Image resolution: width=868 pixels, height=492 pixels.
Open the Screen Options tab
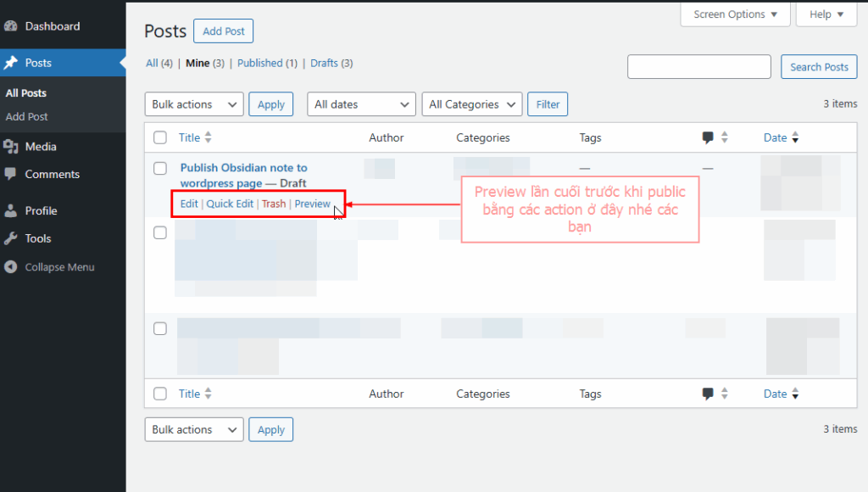(x=735, y=14)
